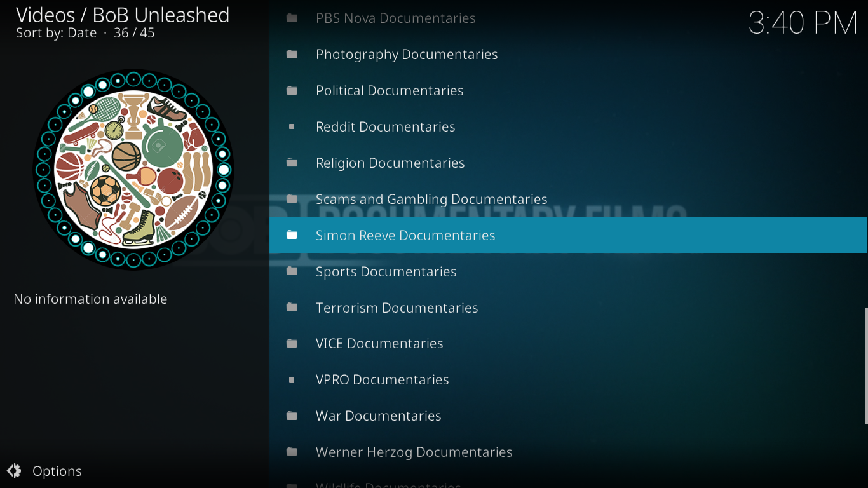
Task: Select the War Documentaries entry
Action: pos(378,416)
